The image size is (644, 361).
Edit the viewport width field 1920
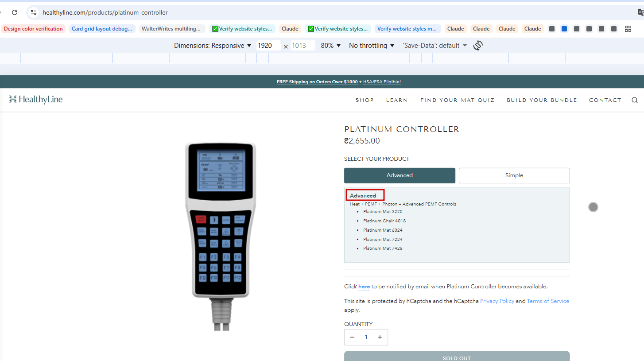[268, 46]
